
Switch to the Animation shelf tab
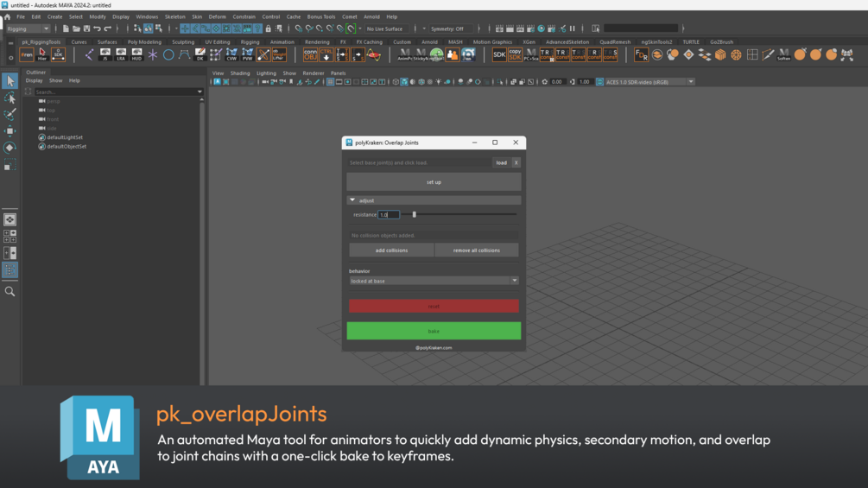pyautogui.click(x=282, y=41)
